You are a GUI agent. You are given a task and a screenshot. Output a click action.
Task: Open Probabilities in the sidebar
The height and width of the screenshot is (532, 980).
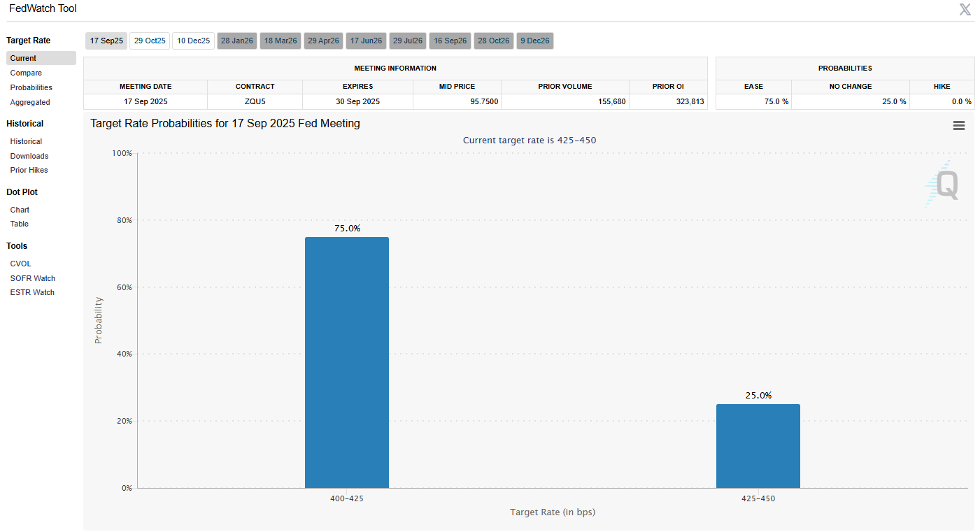click(x=31, y=87)
